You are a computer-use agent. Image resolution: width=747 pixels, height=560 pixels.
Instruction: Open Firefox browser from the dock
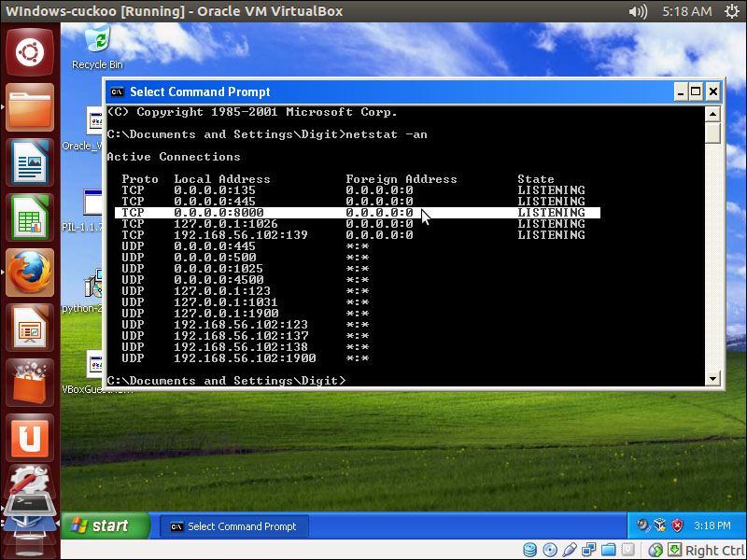(x=30, y=273)
